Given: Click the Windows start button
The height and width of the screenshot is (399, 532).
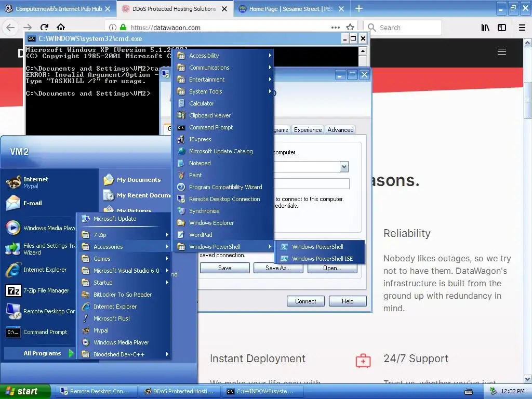Looking at the screenshot, I should 25,391.
